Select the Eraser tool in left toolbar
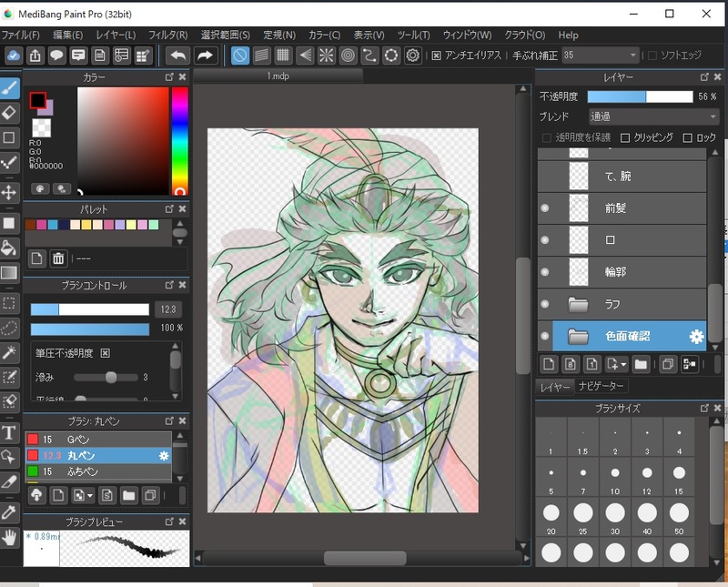This screenshot has width=728, height=587. click(x=10, y=113)
